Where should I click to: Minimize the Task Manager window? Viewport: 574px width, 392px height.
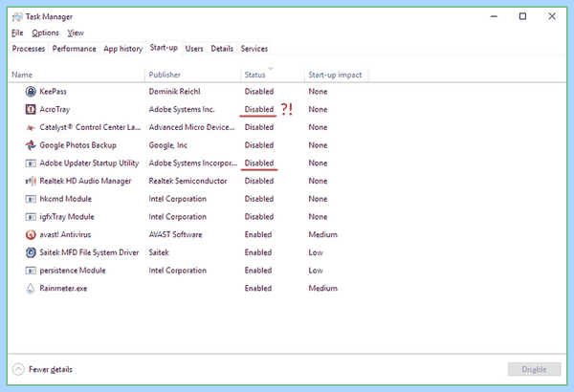(494, 16)
